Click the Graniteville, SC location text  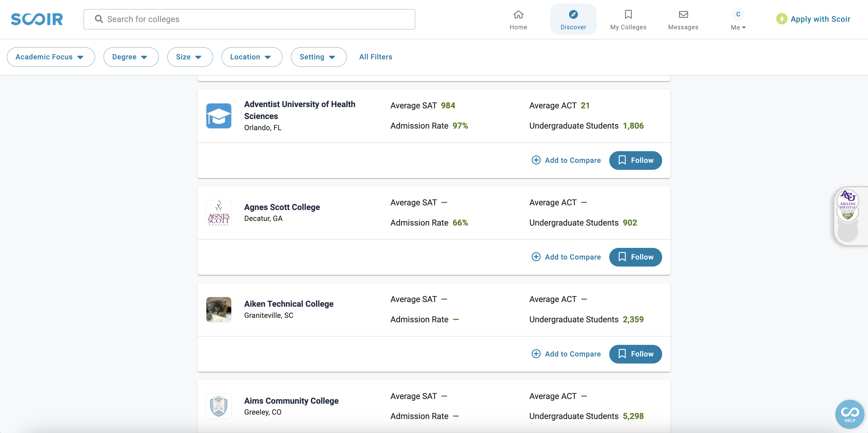pyautogui.click(x=269, y=315)
